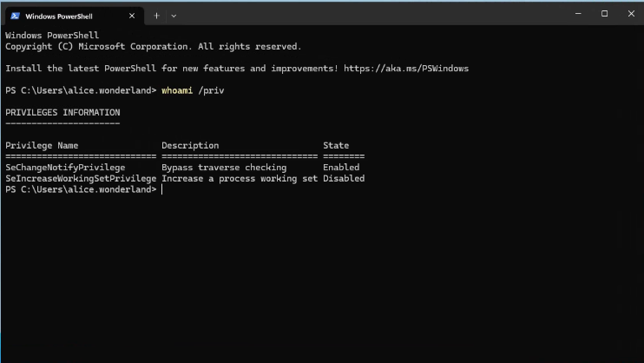Open the aka.ms/PSWindows link
The image size is (644, 363).
point(406,68)
